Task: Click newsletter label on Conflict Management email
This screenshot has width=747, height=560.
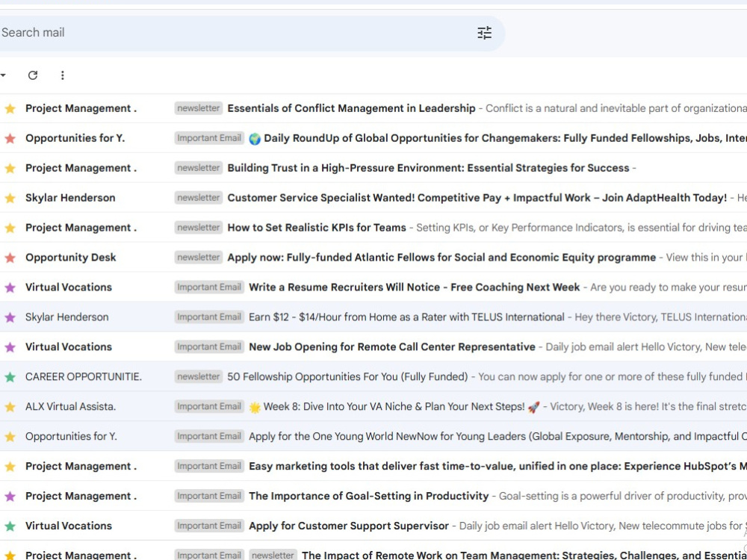Action: click(198, 108)
